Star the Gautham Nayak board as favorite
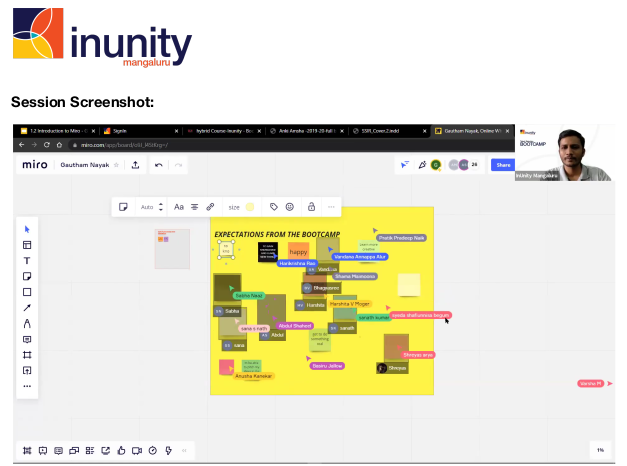Screen dimensions: 627x466 click(116, 164)
